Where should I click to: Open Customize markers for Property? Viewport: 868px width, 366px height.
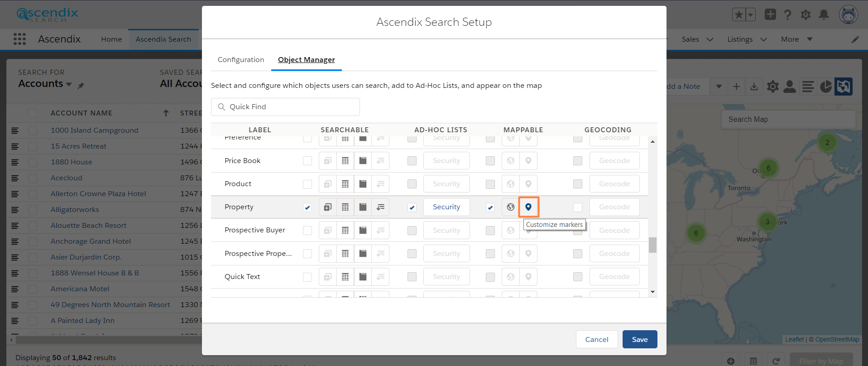(528, 207)
